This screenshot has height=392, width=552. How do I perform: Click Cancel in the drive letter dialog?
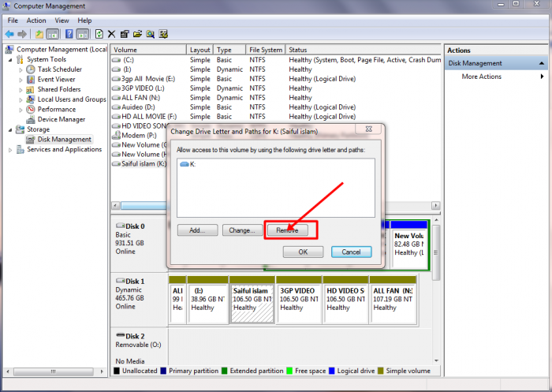[x=351, y=252]
